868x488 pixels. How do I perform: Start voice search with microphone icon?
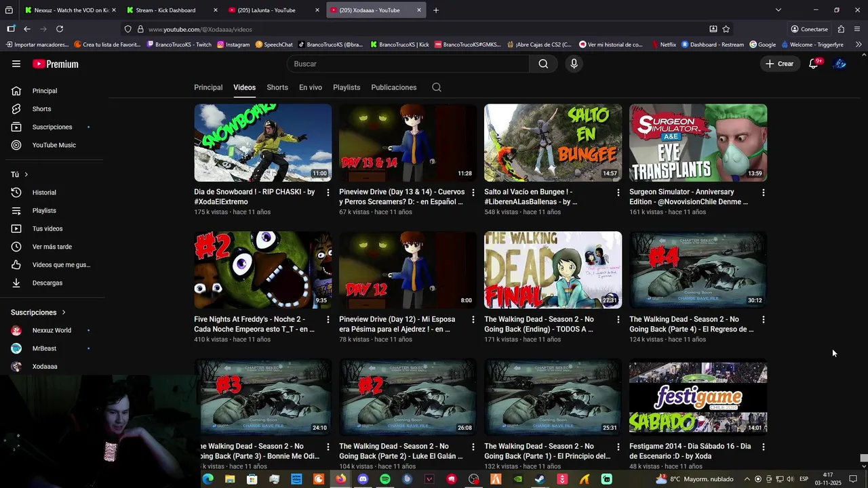click(x=574, y=64)
